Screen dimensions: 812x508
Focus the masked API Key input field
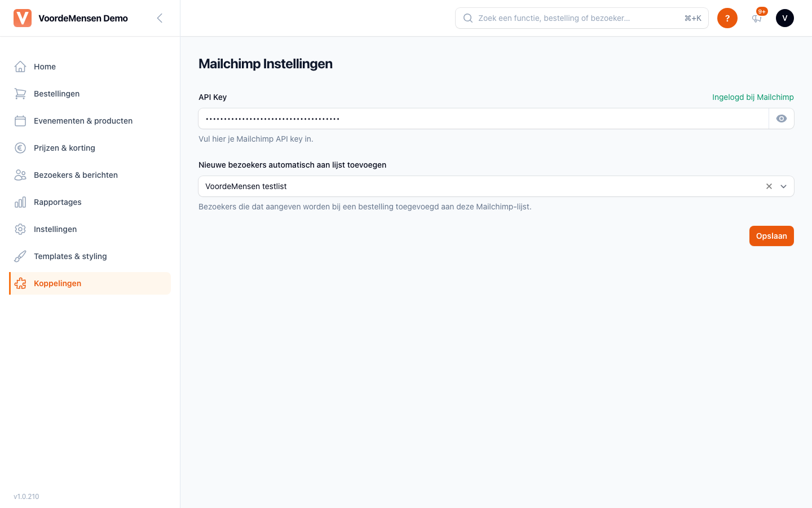point(484,119)
